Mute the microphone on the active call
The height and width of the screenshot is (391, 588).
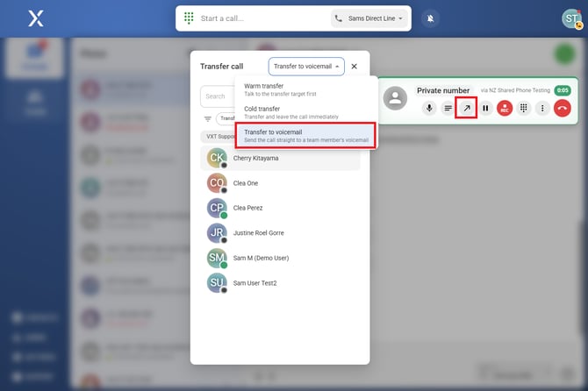click(429, 108)
